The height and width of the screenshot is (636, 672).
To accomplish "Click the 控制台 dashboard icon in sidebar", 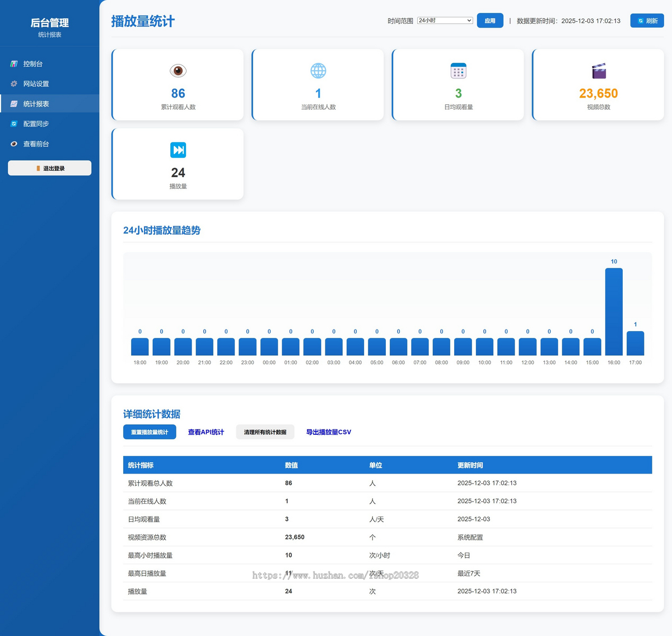I will pyautogui.click(x=14, y=64).
